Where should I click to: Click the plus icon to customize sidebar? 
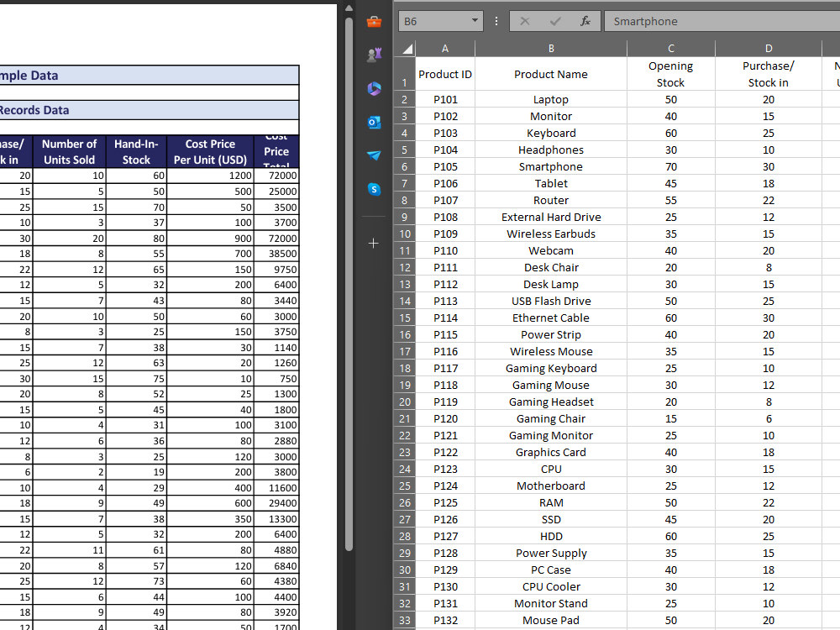[374, 244]
